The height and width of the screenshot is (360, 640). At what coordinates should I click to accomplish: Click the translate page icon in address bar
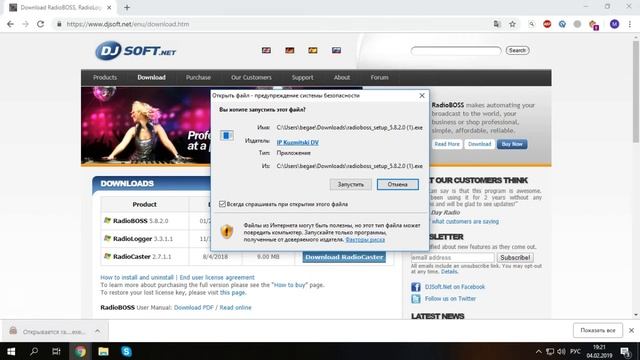tap(497, 24)
